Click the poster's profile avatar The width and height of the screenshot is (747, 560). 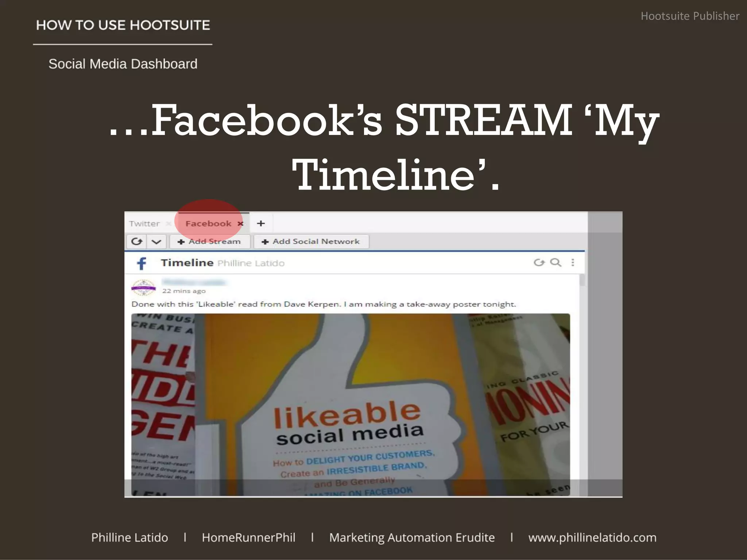click(143, 288)
